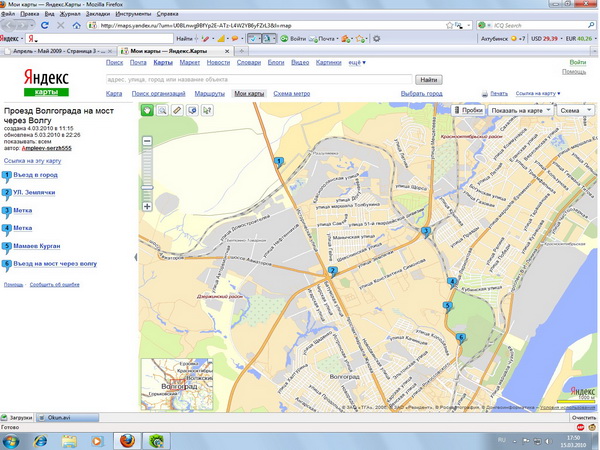Zoom in with the plus button
The width and height of the screenshot is (600, 450).
[x=147, y=207]
